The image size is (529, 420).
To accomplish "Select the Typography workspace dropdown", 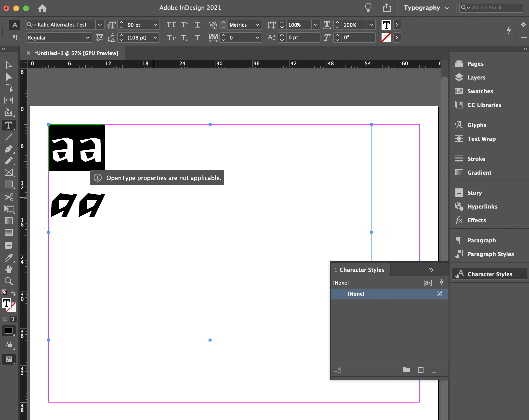I will (x=426, y=7).
